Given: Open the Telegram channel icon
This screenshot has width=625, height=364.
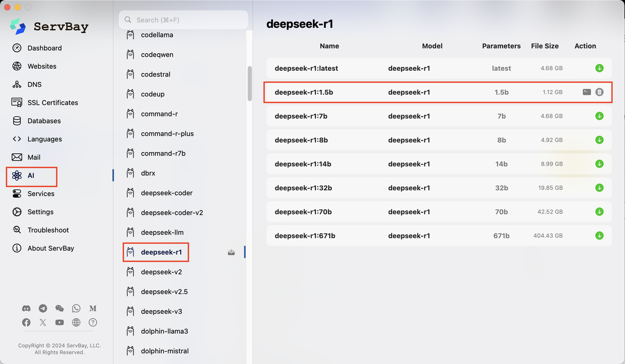Looking at the screenshot, I should click(x=43, y=308).
